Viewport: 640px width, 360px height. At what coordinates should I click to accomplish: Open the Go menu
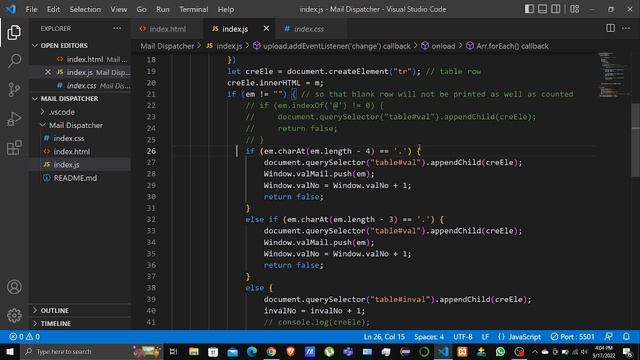click(x=141, y=9)
